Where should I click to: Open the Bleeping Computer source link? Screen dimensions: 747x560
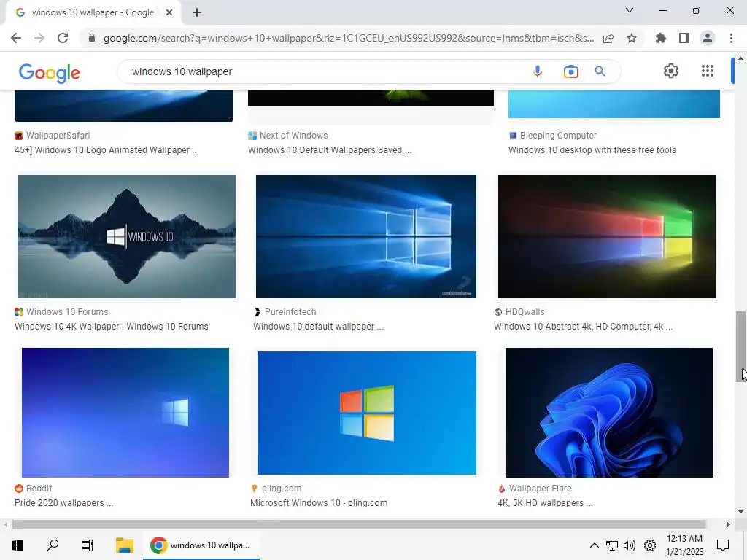coord(558,135)
